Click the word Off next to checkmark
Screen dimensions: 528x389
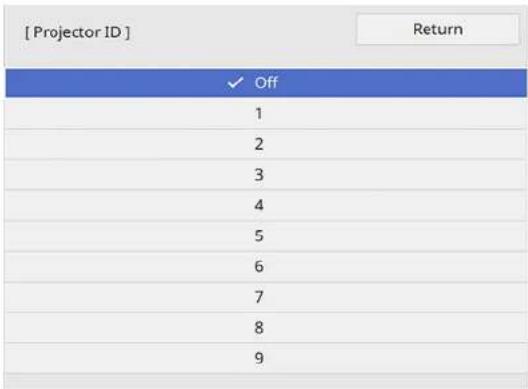[266, 83]
